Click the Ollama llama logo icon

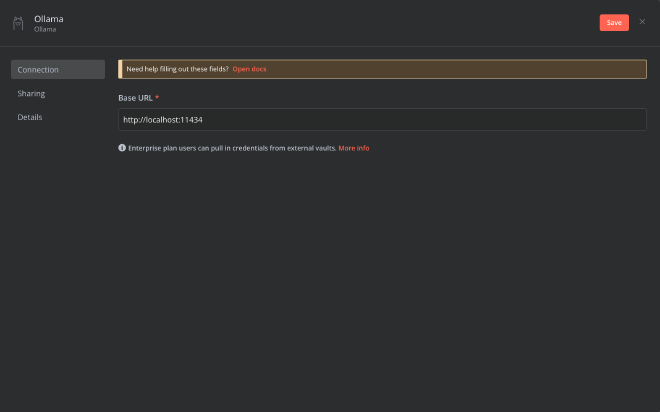18,23
